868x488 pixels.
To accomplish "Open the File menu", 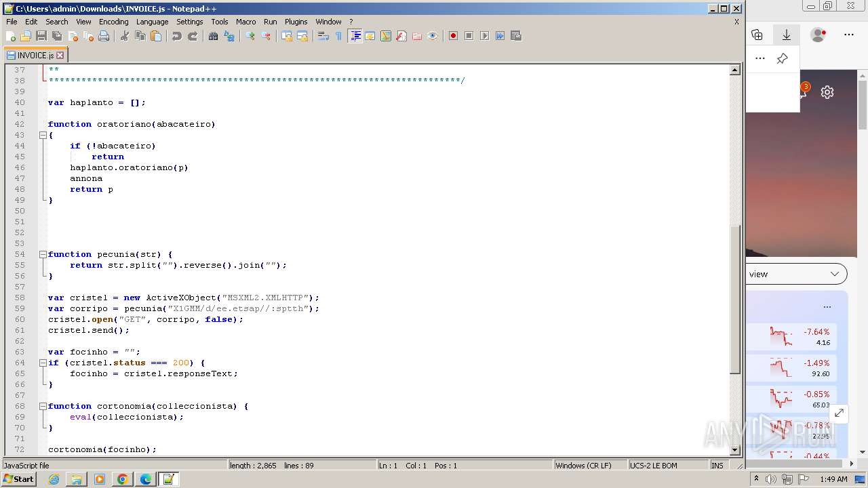I will (12, 22).
